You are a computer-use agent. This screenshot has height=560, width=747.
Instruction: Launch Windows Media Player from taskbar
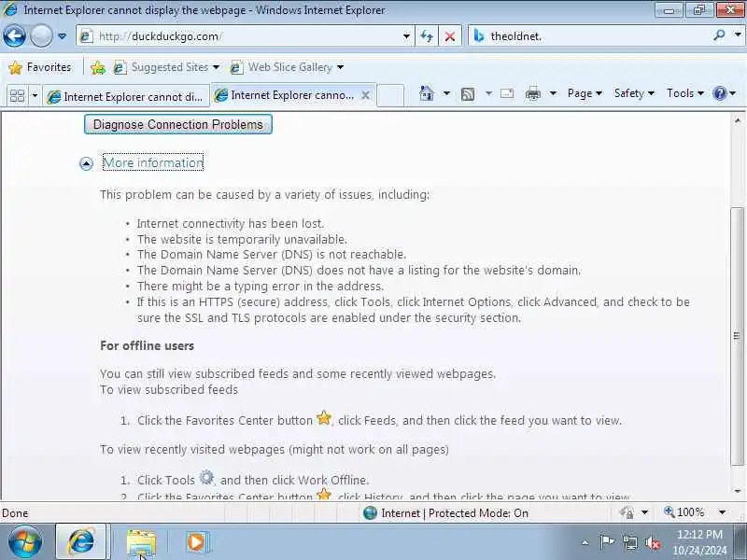coord(197,542)
